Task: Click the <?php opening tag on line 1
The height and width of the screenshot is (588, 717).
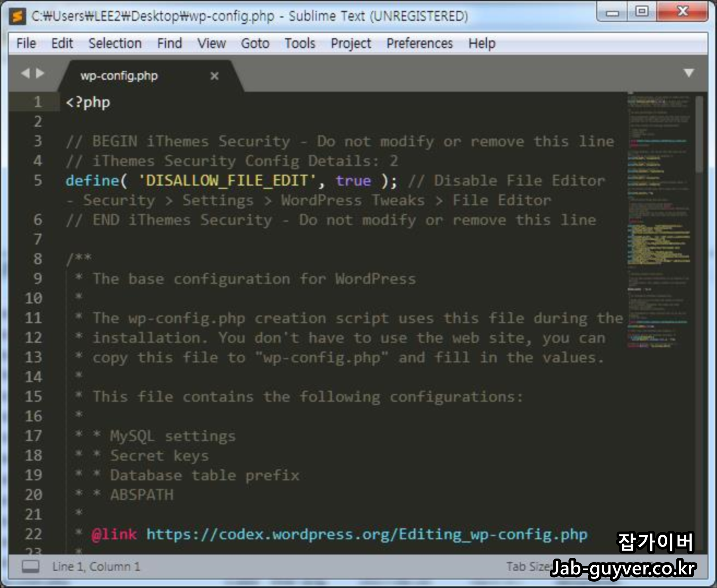Action: click(x=88, y=102)
